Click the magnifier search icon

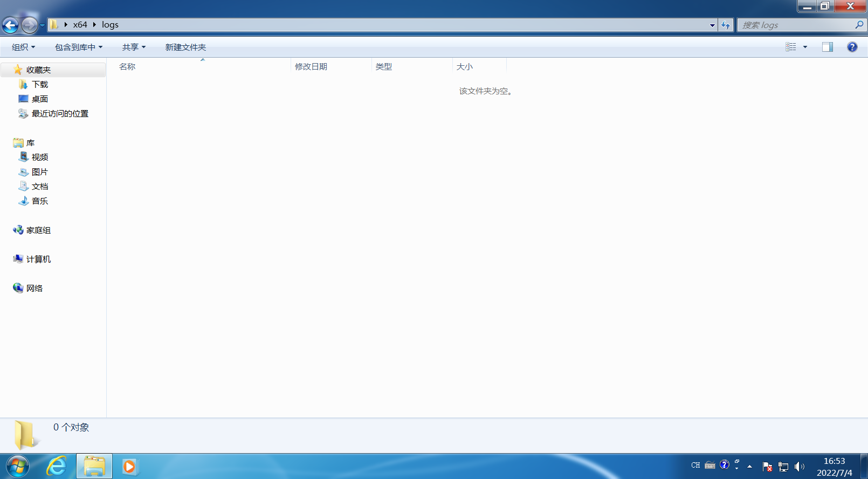click(x=859, y=25)
